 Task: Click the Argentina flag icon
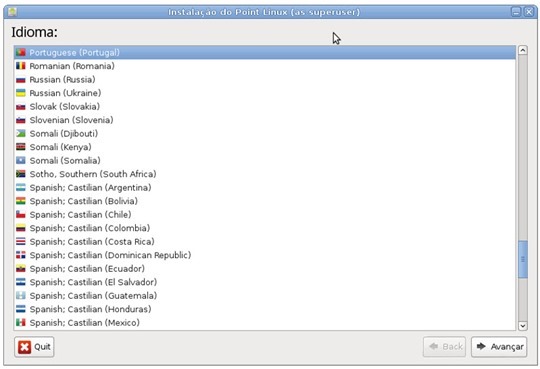21,187
